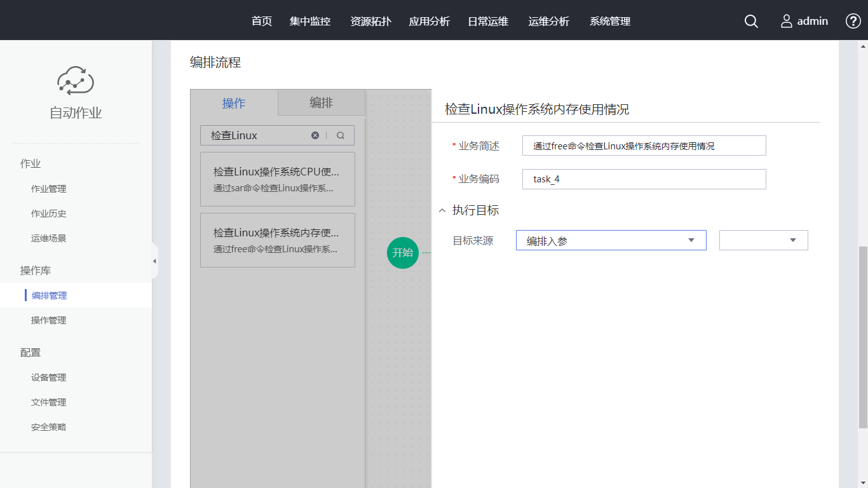The width and height of the screenshot is (868, 488).
Task: Open the empty dropdown beside 目标来源
Action: [x=763, y=240]
